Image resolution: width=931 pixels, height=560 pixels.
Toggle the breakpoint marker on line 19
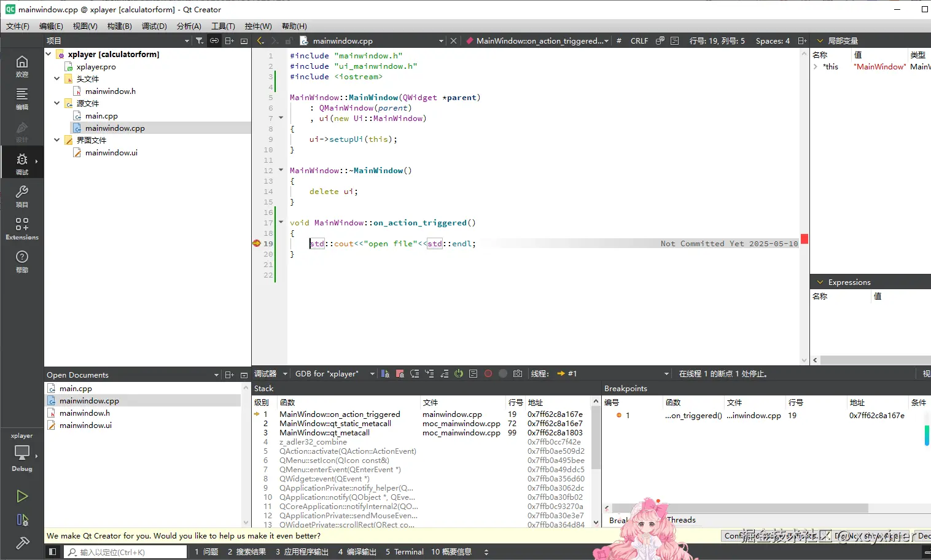tap(257, 244)
